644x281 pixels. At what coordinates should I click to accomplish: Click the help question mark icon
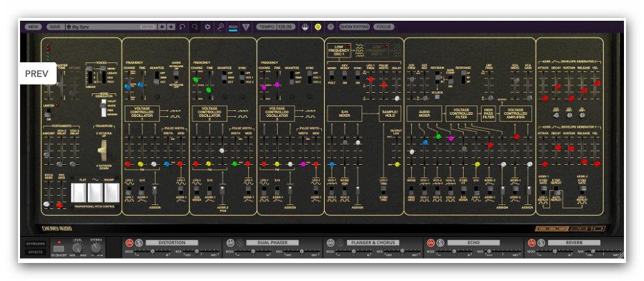pos(330,27)
